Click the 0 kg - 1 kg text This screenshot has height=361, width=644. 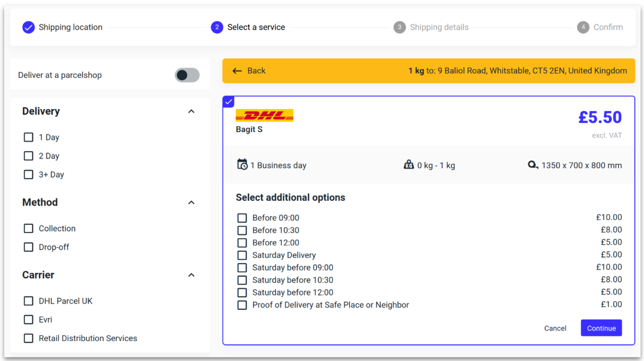click(x=436, y=165)
